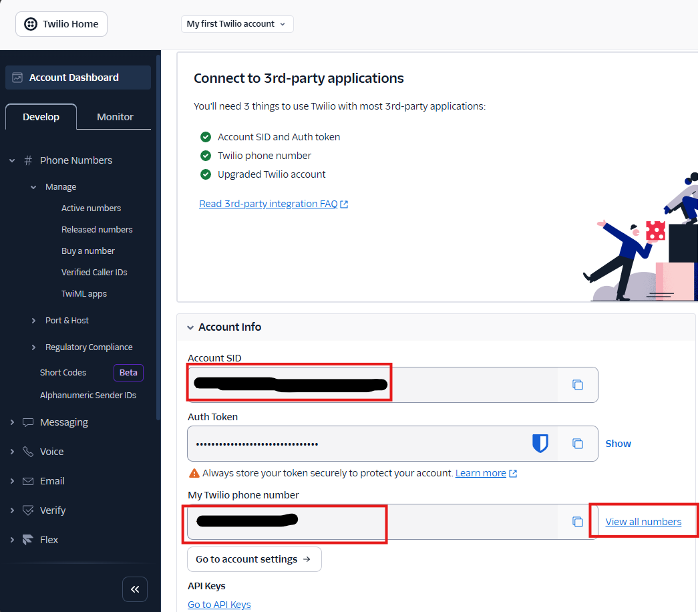Open the View all numbers link
Screen dimensions: 700x612
643,522
